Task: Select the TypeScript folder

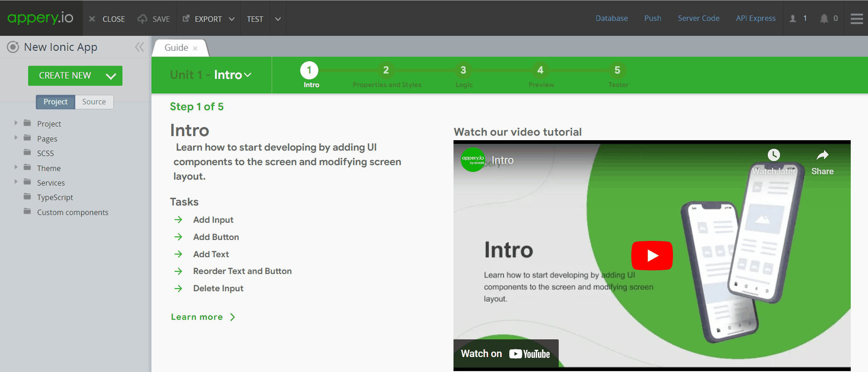Action: 55,197
